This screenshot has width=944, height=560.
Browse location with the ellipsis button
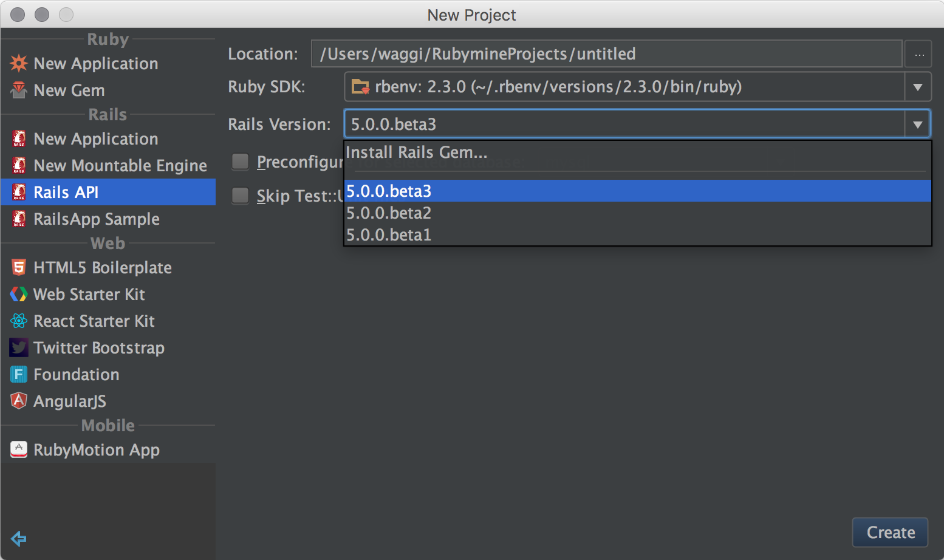click(919, 54)
